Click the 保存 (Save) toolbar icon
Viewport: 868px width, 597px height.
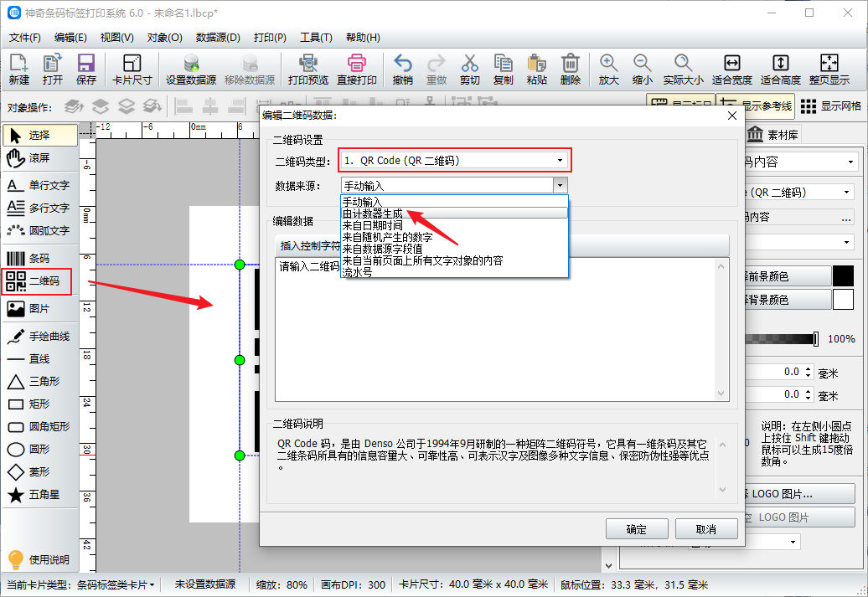click(x=85, y=69)
